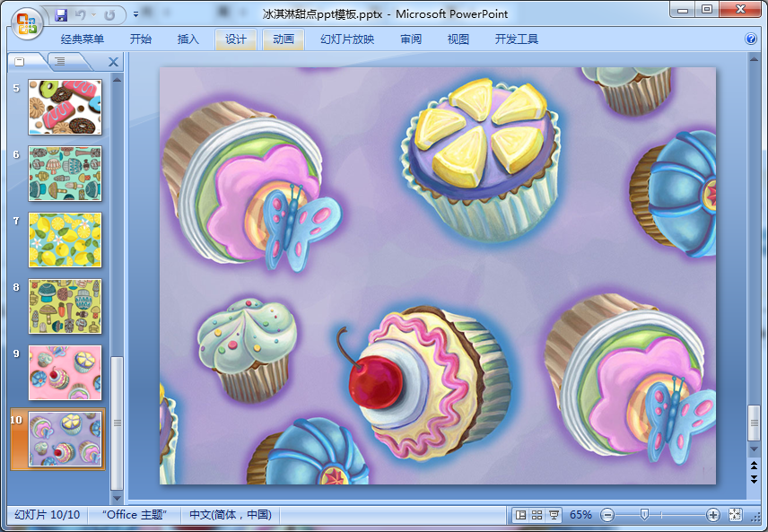The height and width of the screenshot is (532, 768).
Task: Switch to Slide Sorter view
Action: 537,515
